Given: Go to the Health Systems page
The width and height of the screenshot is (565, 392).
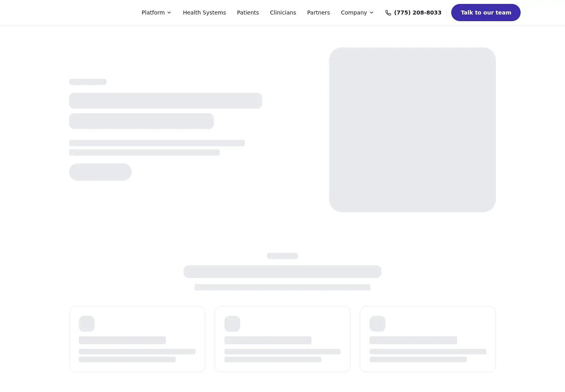Looking at the screenshot, I should coord(204,13).
